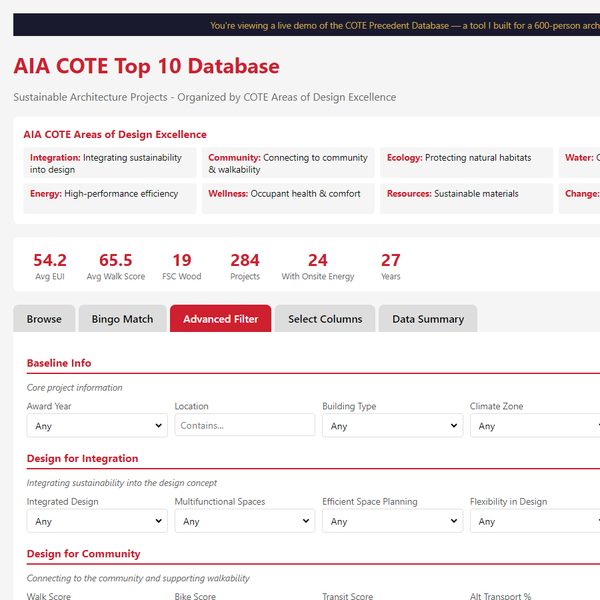The height and width of the screenshot is (600, 600).
Task: Open the Climate Zone dropdown
Action: pos(535,426)
